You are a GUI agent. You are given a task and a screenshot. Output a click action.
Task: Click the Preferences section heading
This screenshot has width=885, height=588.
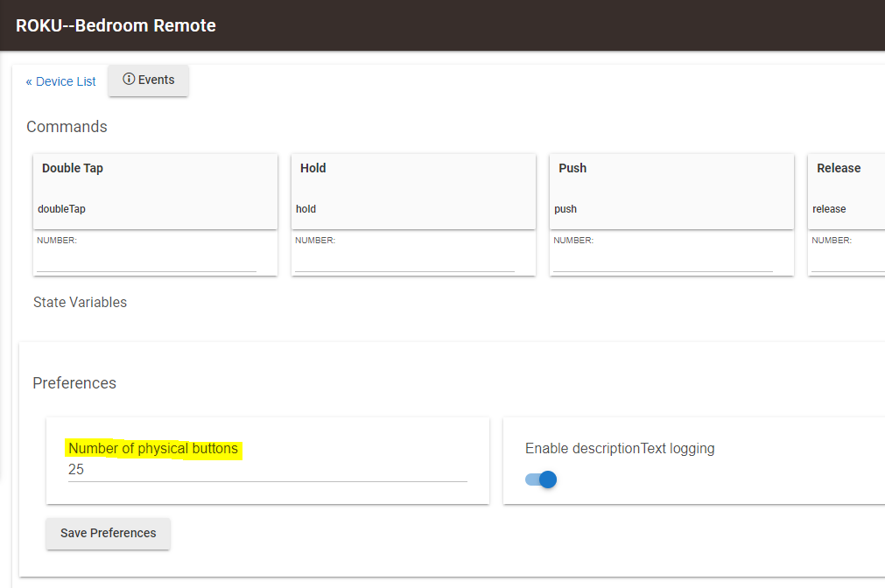(74, 382)
